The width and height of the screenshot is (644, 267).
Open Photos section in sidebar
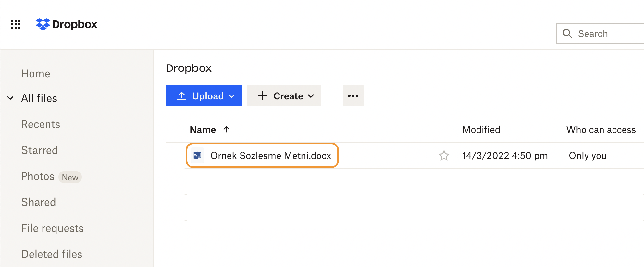[x=38, y=176]
